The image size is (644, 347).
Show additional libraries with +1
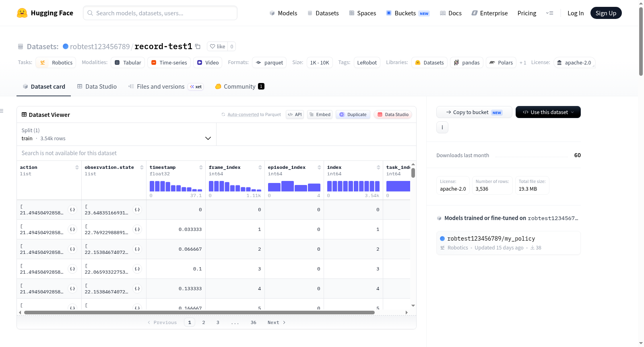[x=523, y=62]
